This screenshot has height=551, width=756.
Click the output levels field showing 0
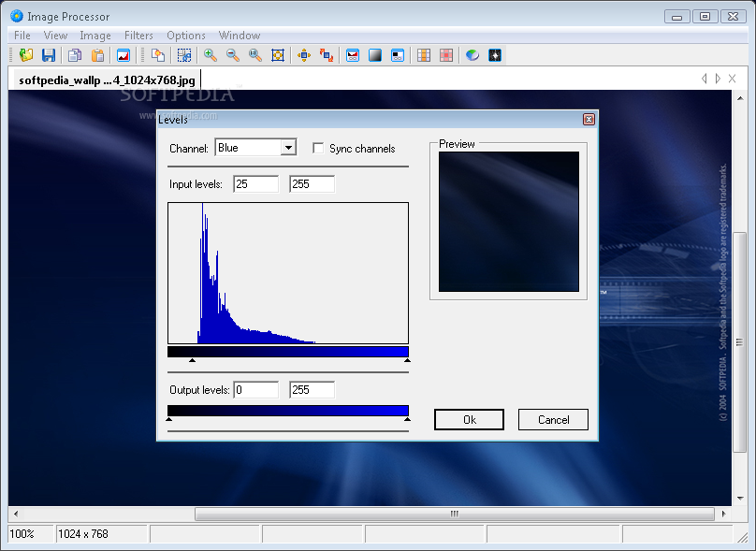pos(256,390)
